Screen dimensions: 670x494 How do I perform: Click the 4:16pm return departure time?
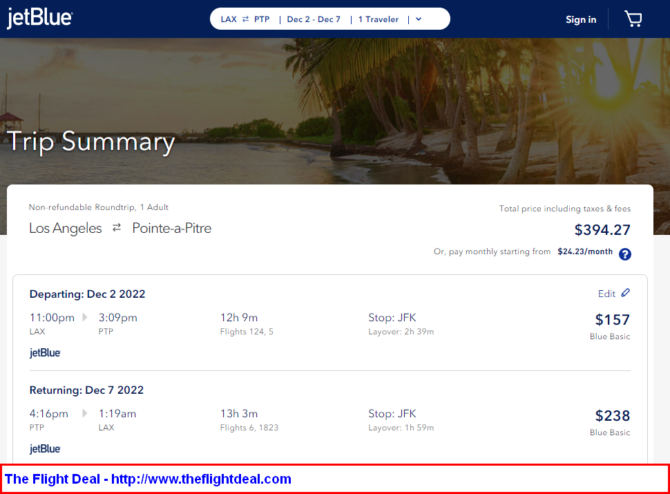point(49,414)
